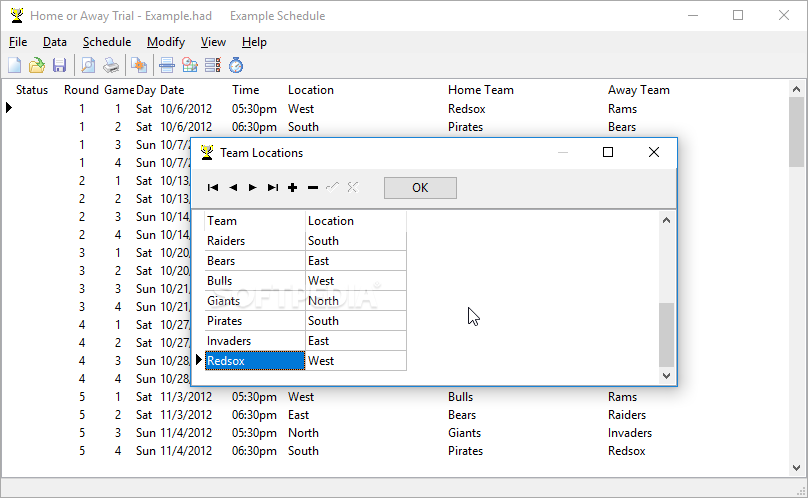
Task: Click the page-with-horizontal-bar toolbar icon
Action: coord(166,65)
